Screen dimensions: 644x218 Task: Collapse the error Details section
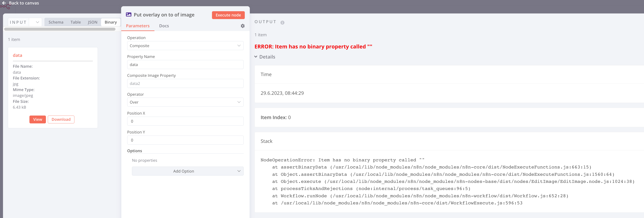pyautogui.click(x=265, y=57)
